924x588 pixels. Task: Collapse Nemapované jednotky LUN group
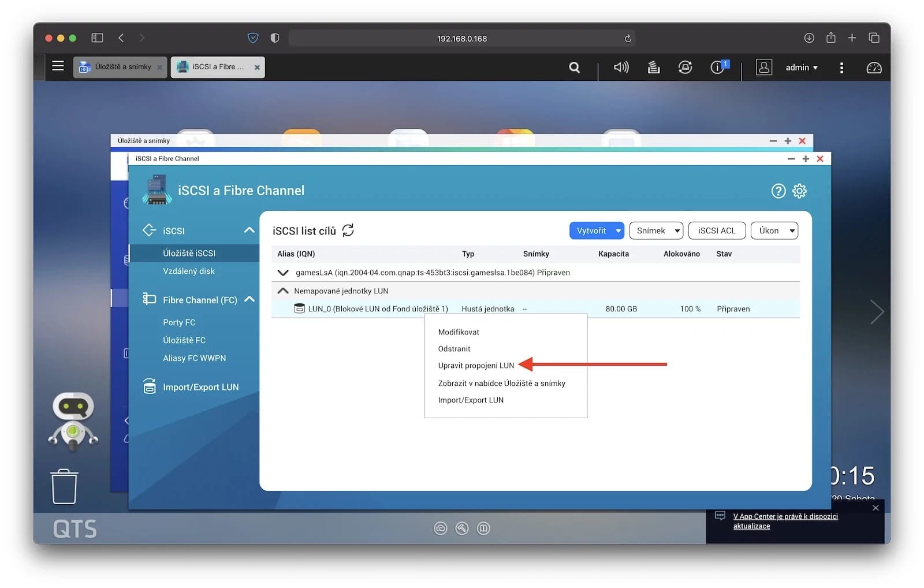point(283,291)
